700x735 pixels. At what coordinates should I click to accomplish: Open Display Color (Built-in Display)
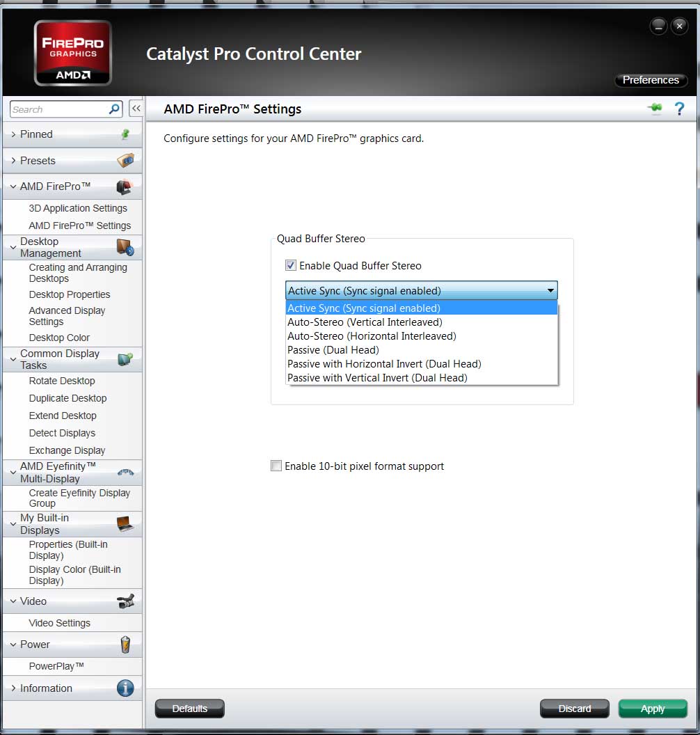point(75,575)
